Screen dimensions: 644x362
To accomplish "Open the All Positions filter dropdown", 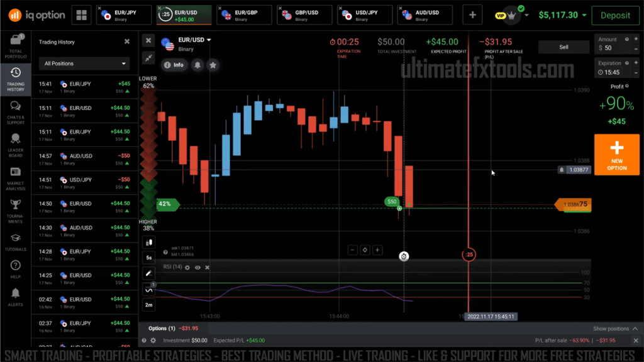I will 84,63.
